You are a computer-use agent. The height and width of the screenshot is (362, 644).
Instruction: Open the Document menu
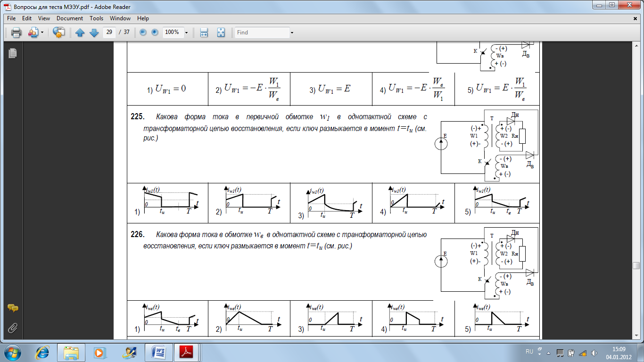coord(70,18)
